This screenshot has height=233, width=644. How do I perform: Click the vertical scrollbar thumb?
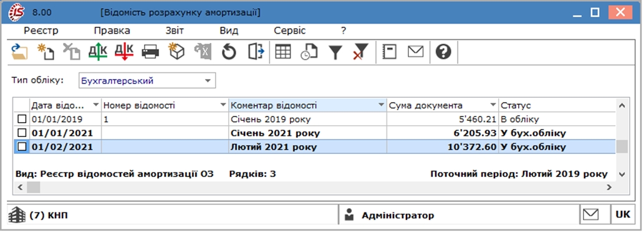pyautogui.click(x=622, y=146)
